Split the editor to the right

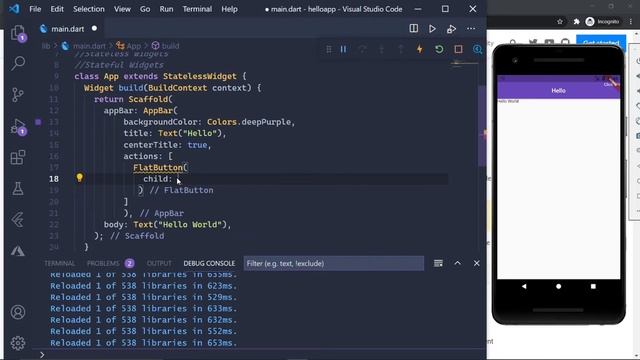[413, 29]
